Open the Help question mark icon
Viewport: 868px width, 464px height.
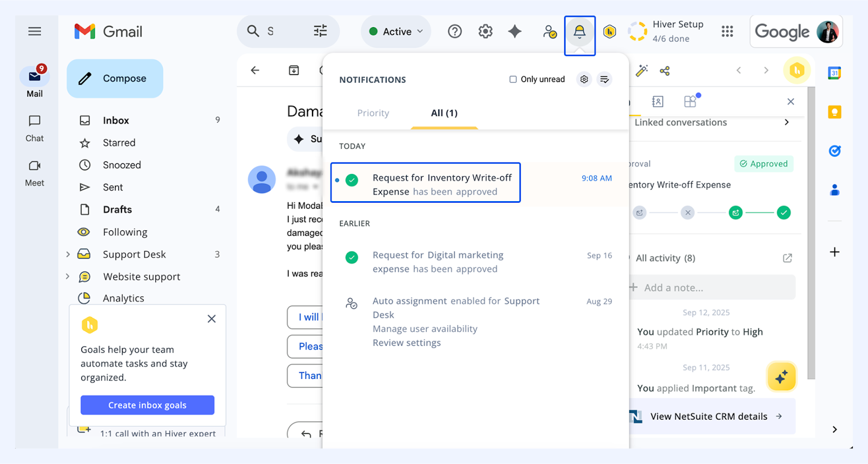(455, 31)
